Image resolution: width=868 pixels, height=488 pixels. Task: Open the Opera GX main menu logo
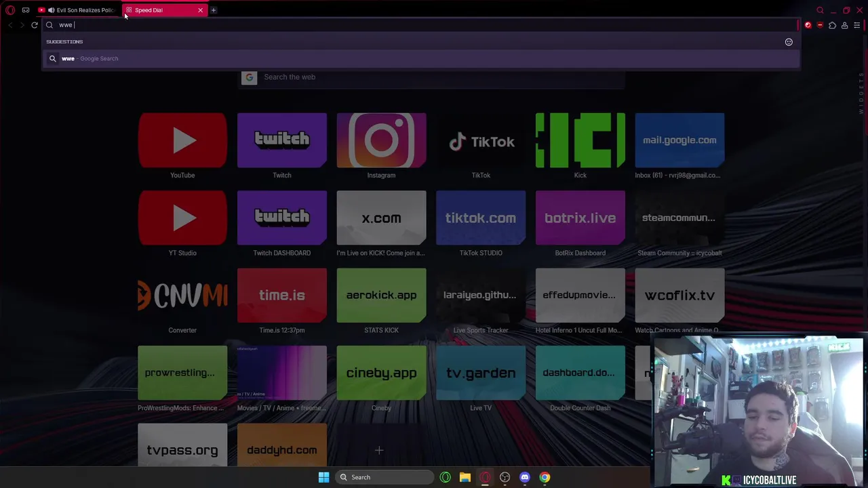coord(10,10)
